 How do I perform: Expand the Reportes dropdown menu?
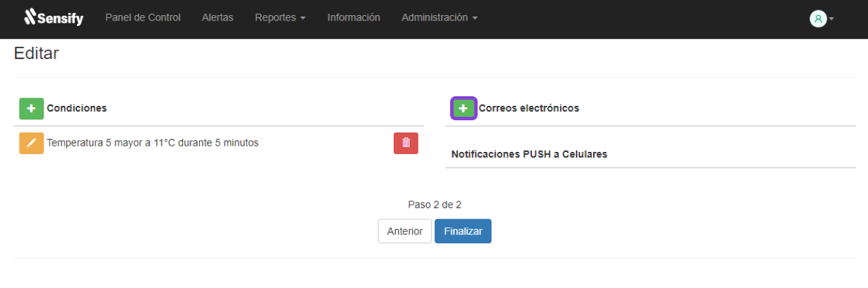280,18
